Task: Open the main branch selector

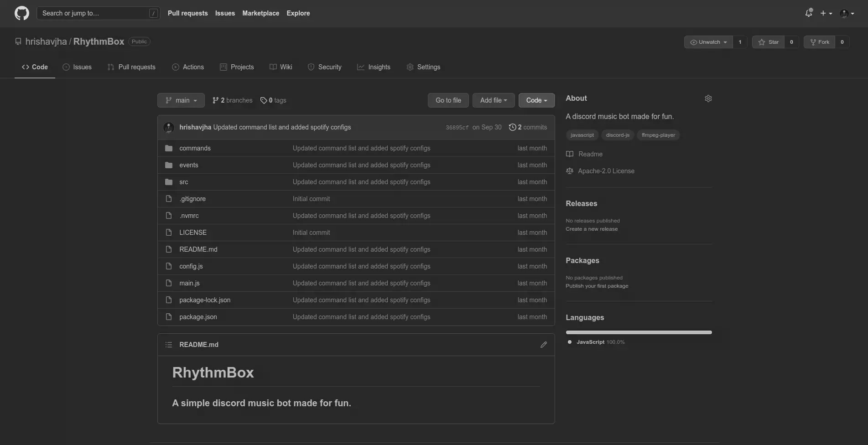Action: [181, 100]
